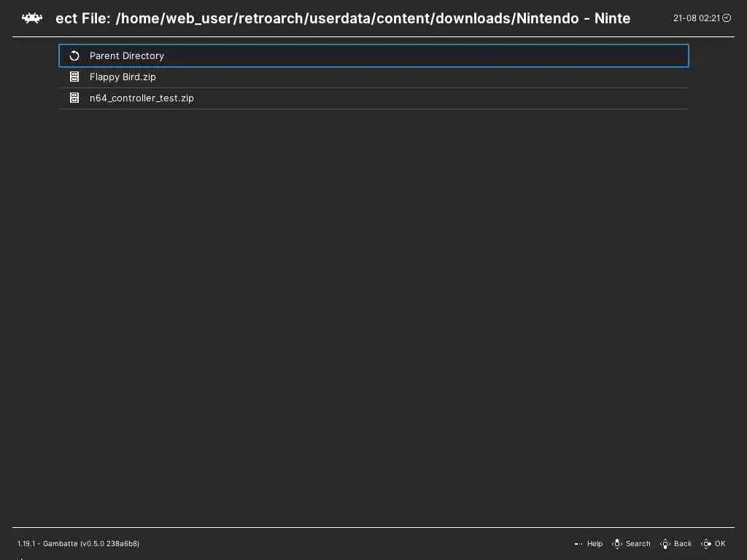Open n64_controller_test.zip entry
Viewport: 747px width, 560px height.
373,98
